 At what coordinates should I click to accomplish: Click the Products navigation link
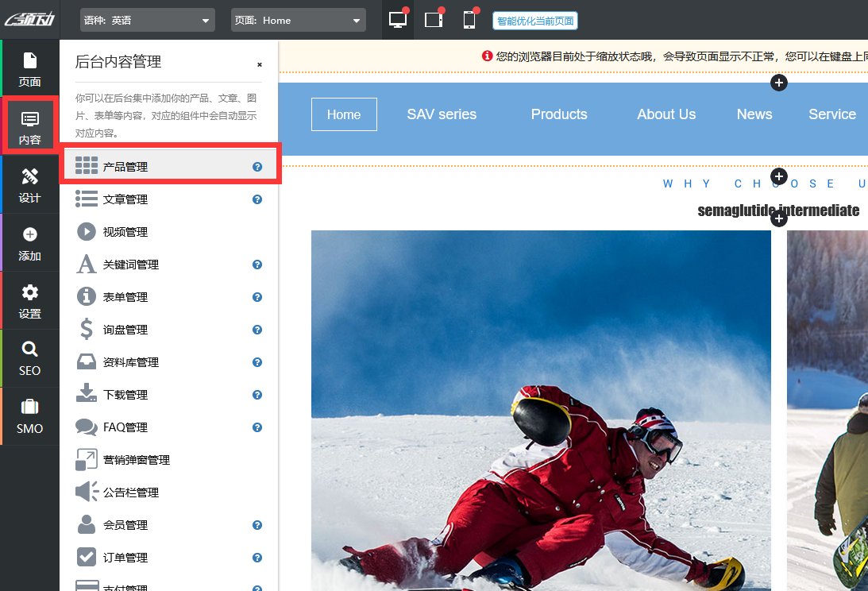pyautogui.click(x=559, y=114)
